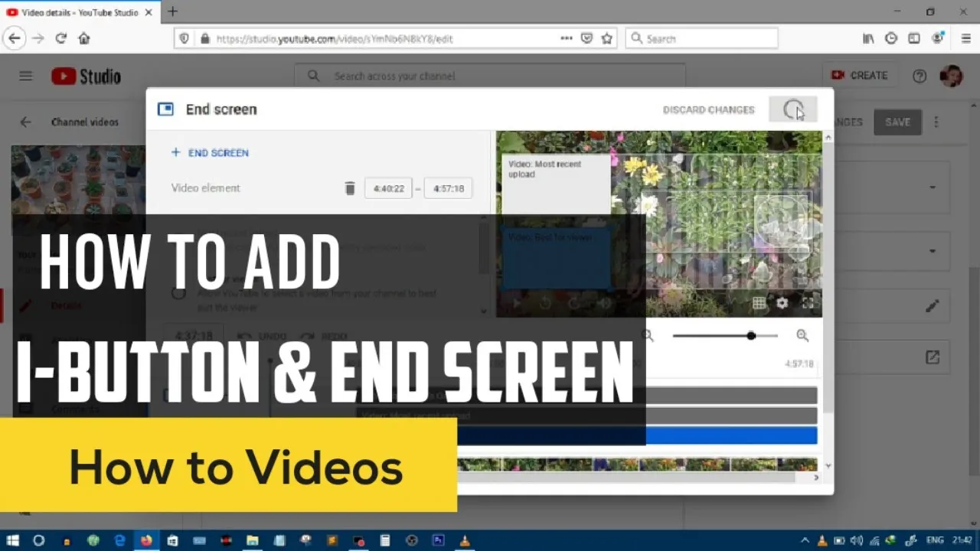Open Firefox sidebars icon in toolbar
The width and height of the screenshot is (980, 551).
click(914, 38)
